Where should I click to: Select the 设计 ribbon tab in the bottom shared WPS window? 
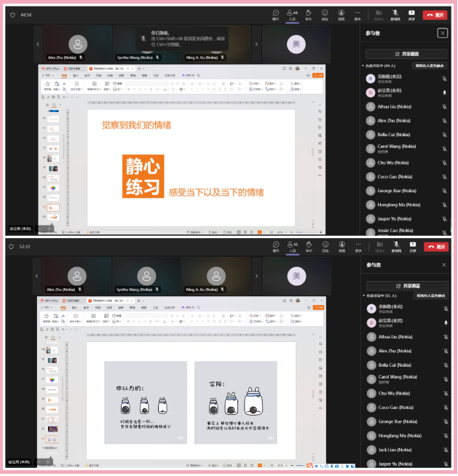pos(87,307)
